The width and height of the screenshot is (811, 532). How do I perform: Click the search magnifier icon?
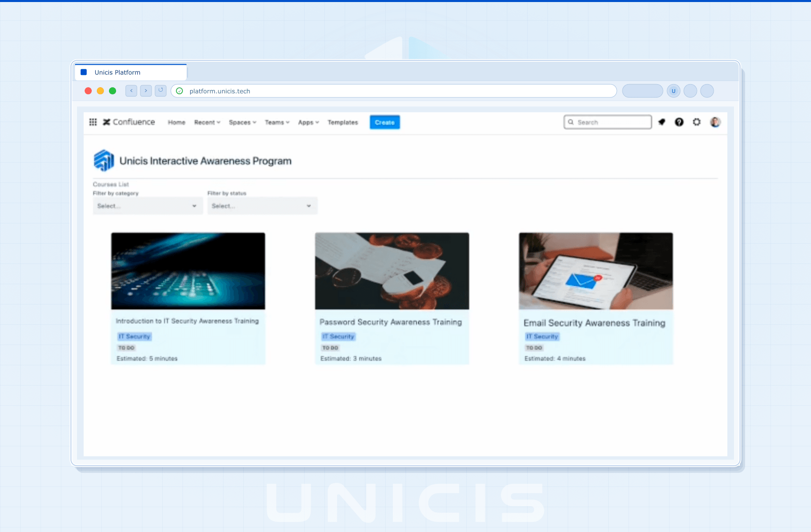tap(571, 122)
